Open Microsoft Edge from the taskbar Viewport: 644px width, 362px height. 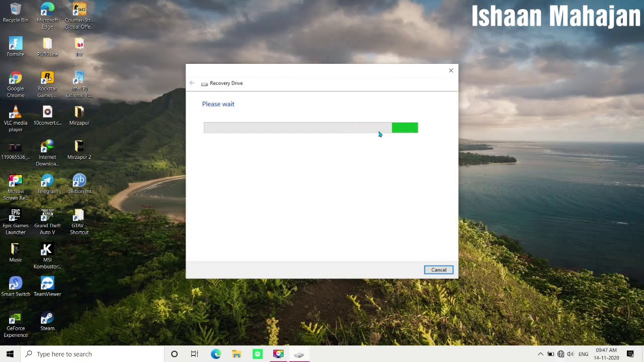[216, 354]
